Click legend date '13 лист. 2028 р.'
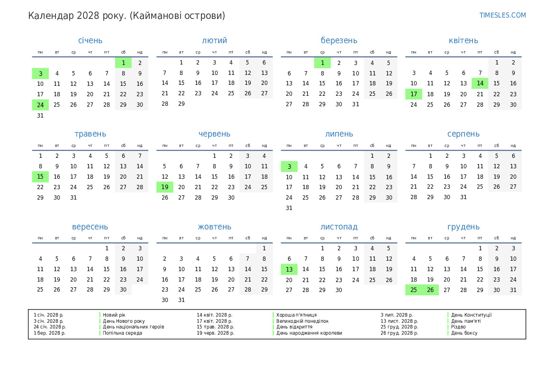Image resolution: width=554 pixels, height=392 pixels. tap(399, 321)
